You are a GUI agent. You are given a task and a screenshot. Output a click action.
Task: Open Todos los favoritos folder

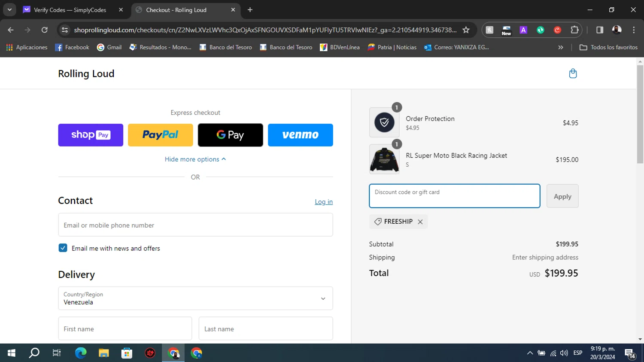(608, 47)
